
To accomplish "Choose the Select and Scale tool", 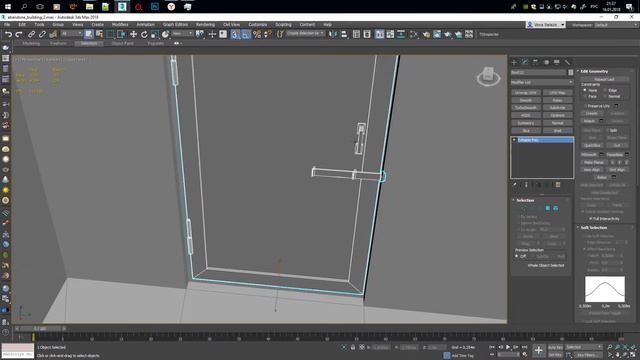I will (155, 35).
